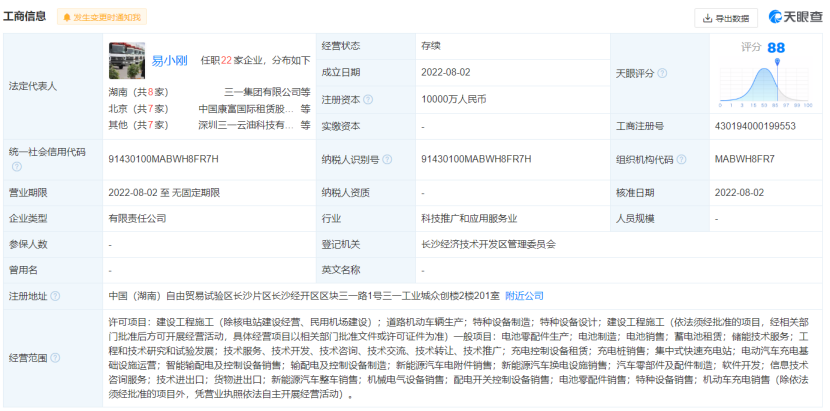The image size is (830, 411).
Task: Open 中国康富国际租赁股 company link
Action: click(246, 109)
